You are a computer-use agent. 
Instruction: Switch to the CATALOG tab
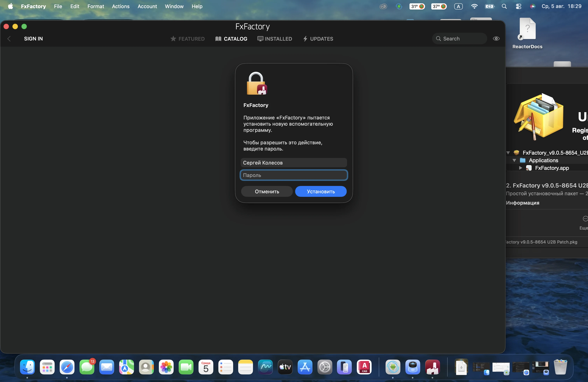pyautogui.click(x=231, y=39)
